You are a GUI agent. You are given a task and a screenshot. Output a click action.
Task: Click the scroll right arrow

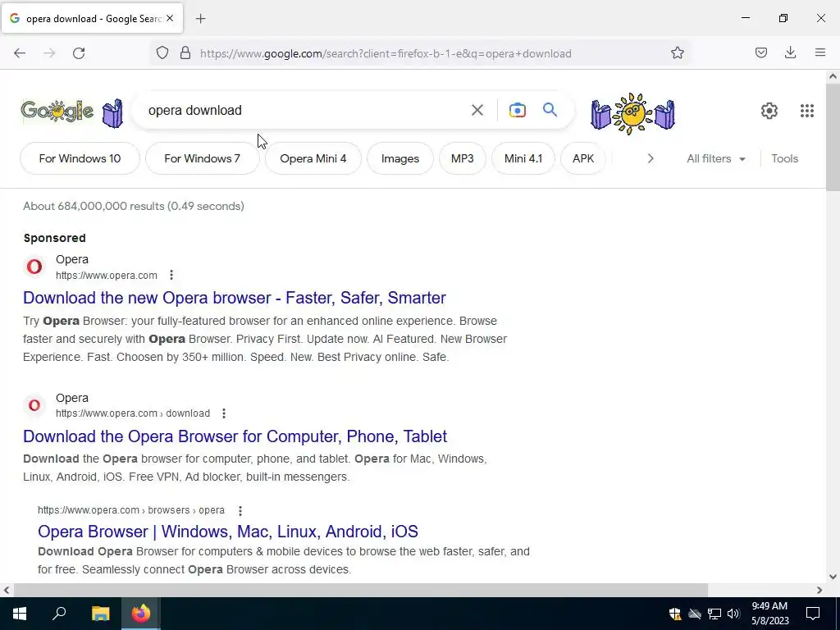819,590
